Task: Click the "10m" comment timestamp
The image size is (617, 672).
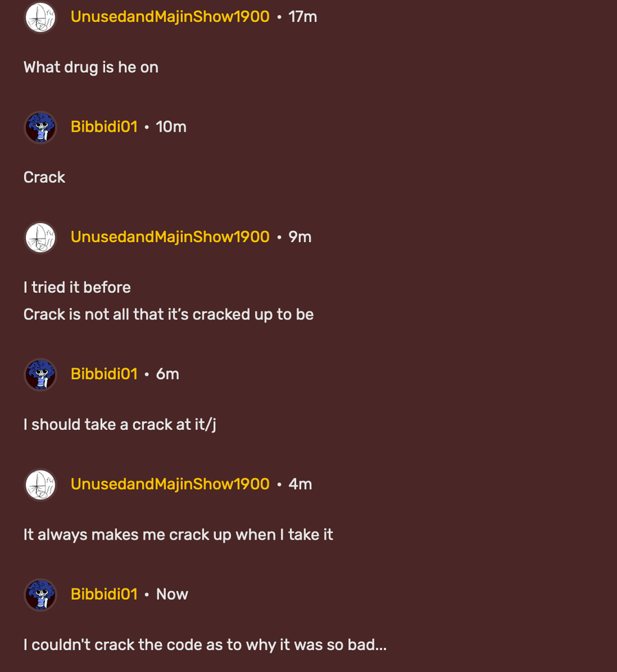Action: (x=171, y=127)
